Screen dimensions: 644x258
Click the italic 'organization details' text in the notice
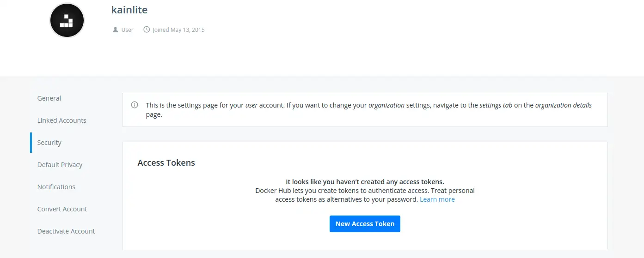(563, 105)
